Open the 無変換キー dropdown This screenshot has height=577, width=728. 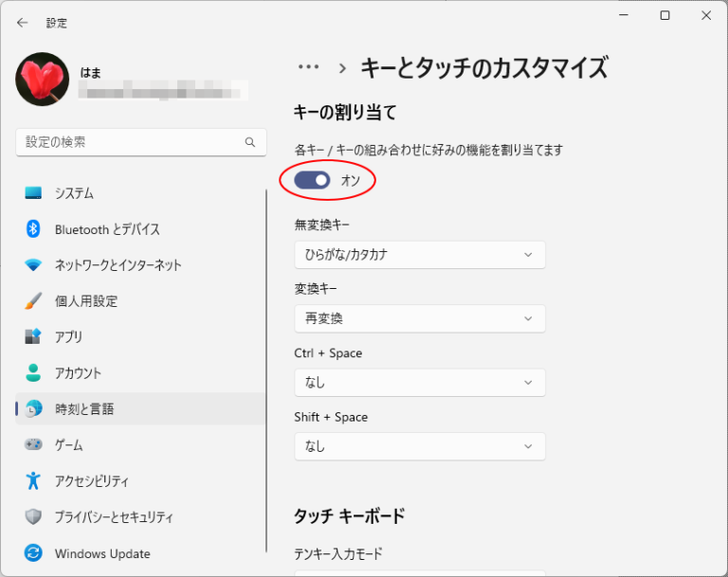420,255
